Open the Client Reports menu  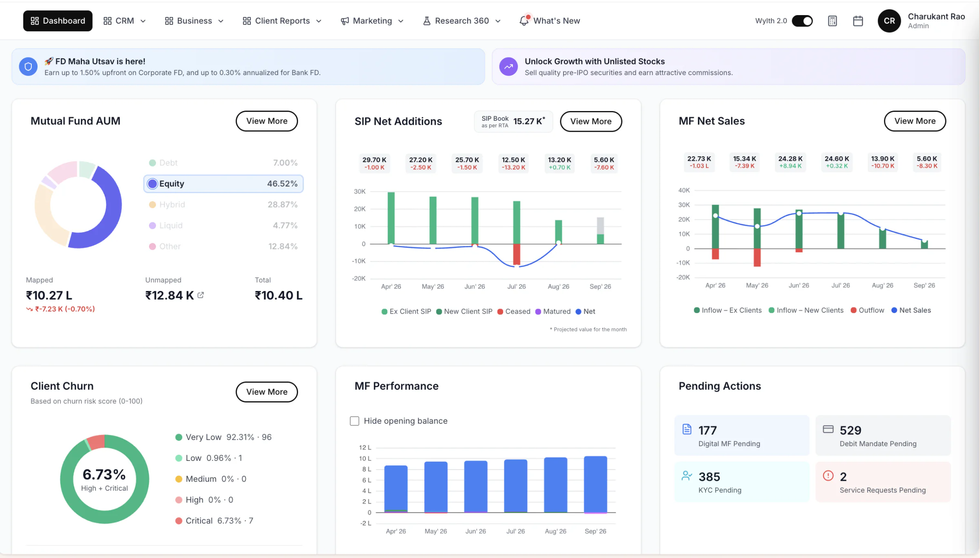(282, 21)
